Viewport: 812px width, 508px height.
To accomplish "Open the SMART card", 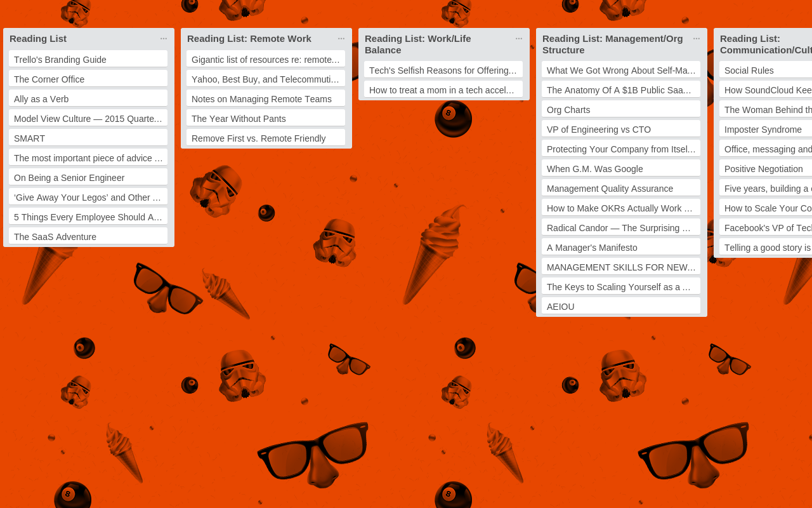I will click(88, 138).
